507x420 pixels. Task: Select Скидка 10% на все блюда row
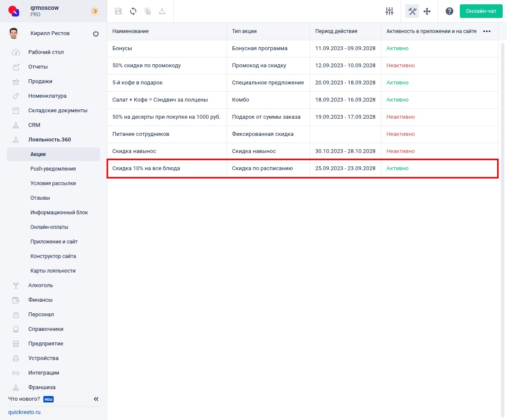click(302, 168)
